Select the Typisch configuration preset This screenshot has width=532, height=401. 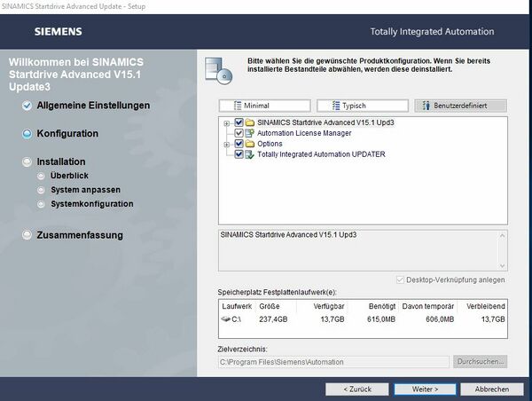click(x=352, y=106)
